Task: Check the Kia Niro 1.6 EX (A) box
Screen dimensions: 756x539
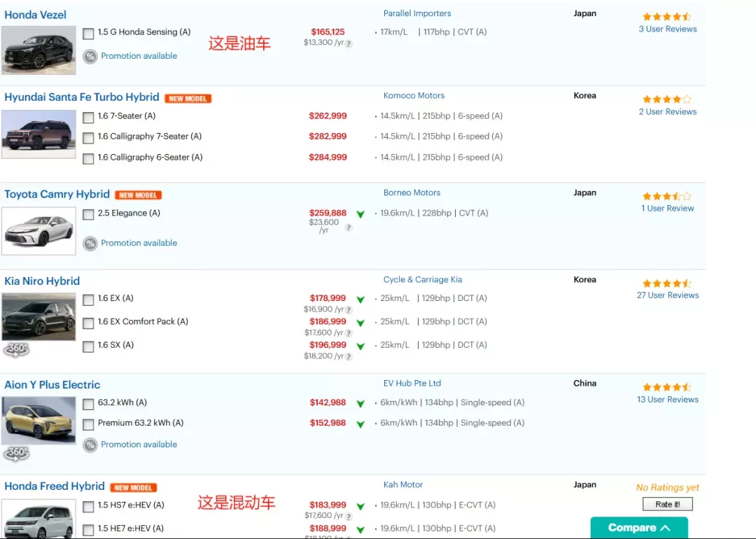Action: click(x=88, y=300)
